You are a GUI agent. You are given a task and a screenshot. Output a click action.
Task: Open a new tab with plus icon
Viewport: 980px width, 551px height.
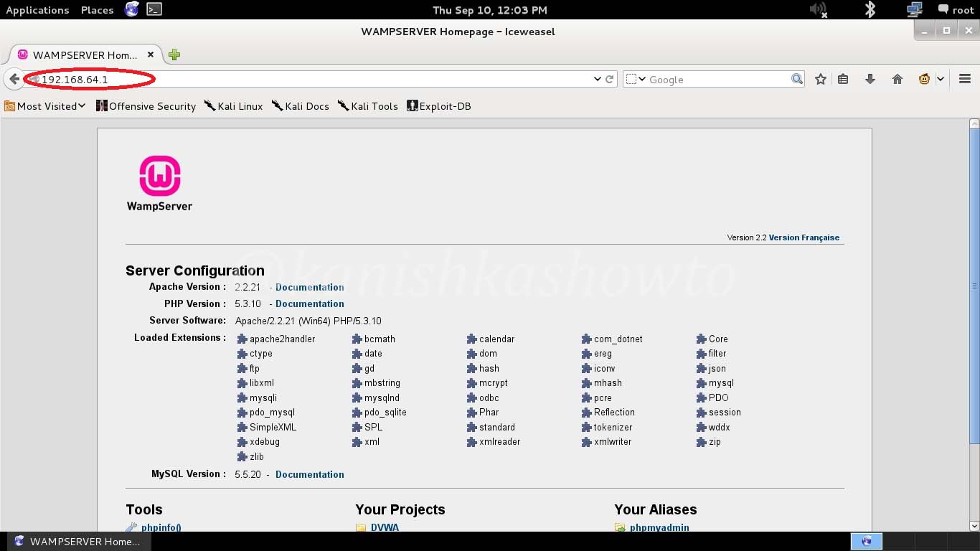pos(174,55)
